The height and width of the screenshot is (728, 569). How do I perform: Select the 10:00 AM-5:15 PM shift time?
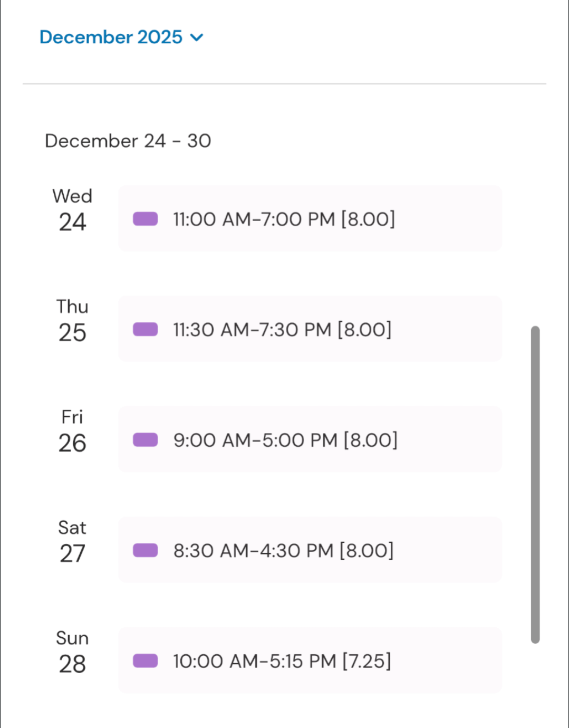coord(254,661)
